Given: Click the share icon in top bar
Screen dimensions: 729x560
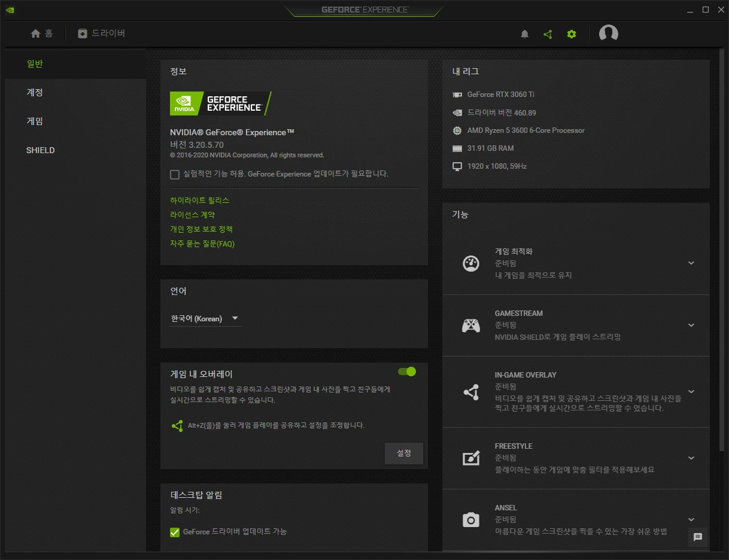Looking at the screenshot, I should [x=548, y=34].
